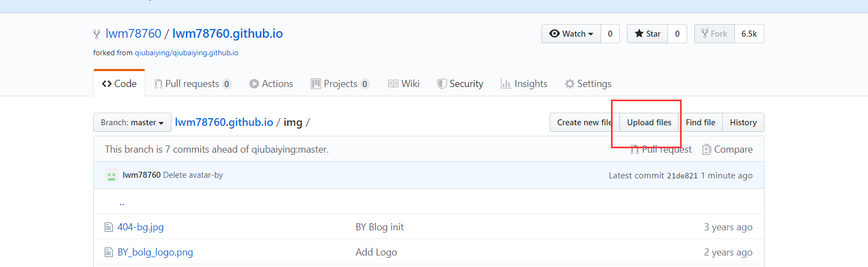Click the 7 commits ahead branch status text
Viewport: 868px width, 267px height.
(x=217, y=149)
